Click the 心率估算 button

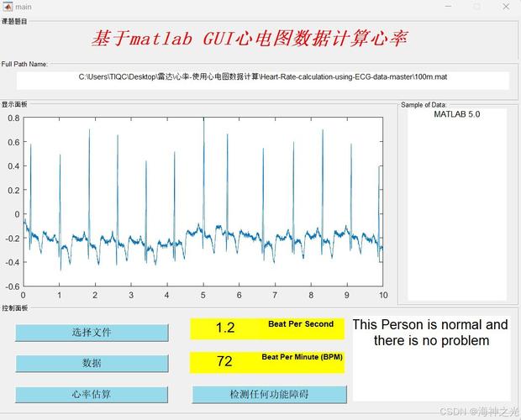point(92,395)
